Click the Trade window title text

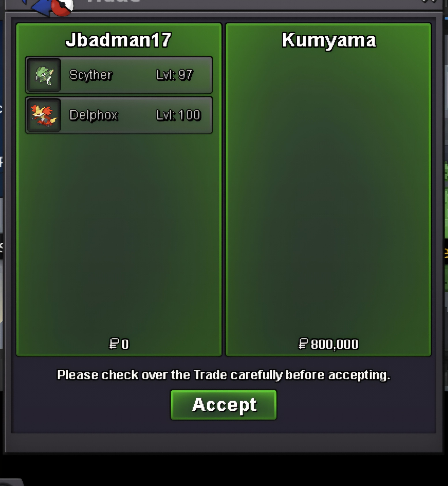[x=114, y=1]
